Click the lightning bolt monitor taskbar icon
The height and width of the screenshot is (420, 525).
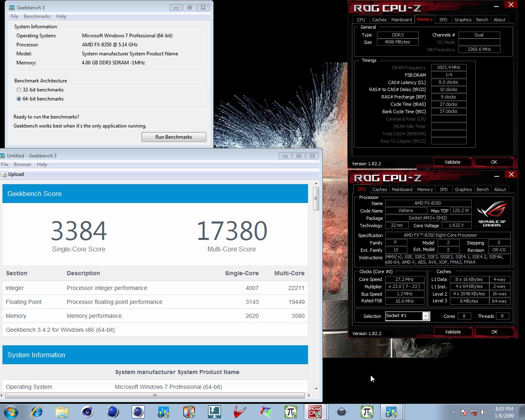[214, 411]
